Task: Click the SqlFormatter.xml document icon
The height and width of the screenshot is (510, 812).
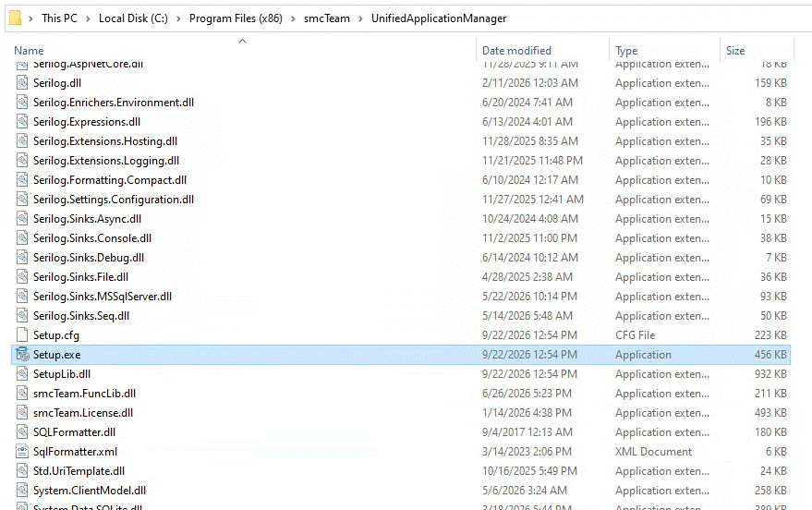Action: pos(22,452)
